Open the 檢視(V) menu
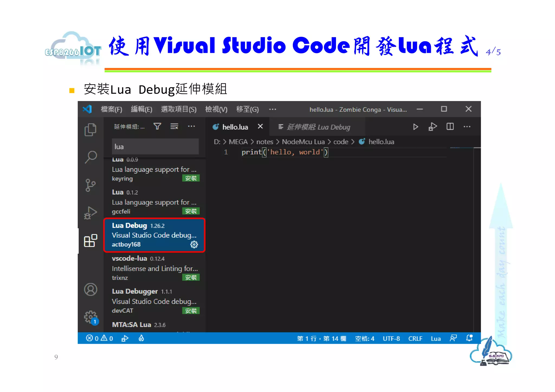555x392 pixels. [x=216, y=109]
